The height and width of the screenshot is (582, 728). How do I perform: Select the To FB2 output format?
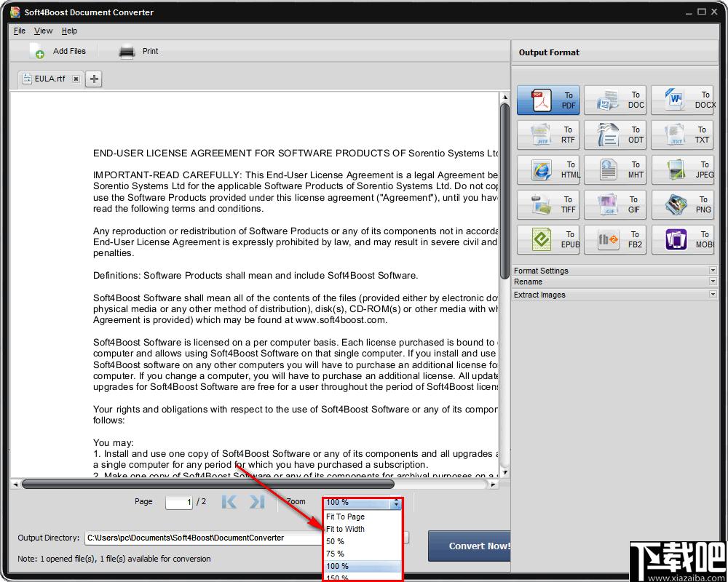point(614,239)
